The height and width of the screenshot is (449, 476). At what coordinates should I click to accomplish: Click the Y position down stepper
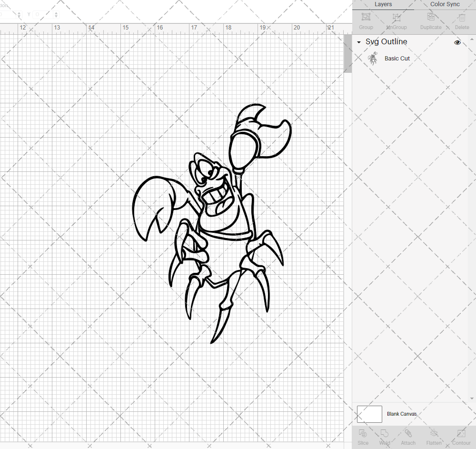pyautogui.click(x=56, y=16)
